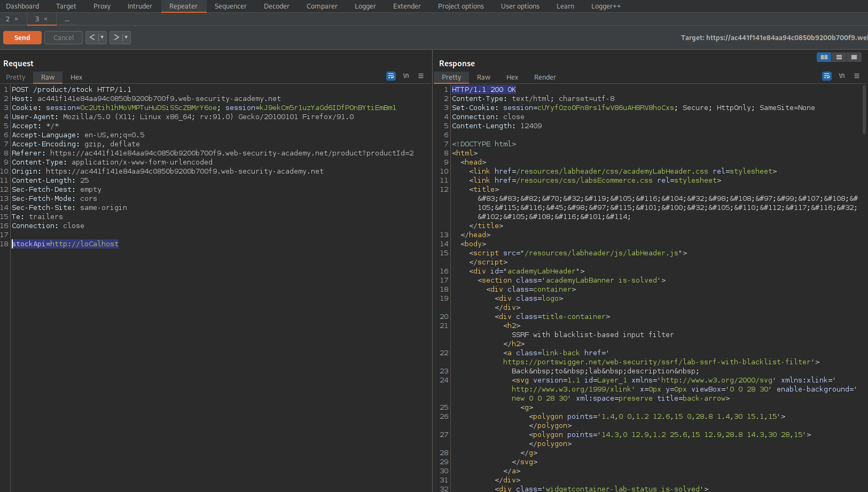Screen dimensions: 868x492
Task: Open the Logger++ tab
Action: click(606, 6)
